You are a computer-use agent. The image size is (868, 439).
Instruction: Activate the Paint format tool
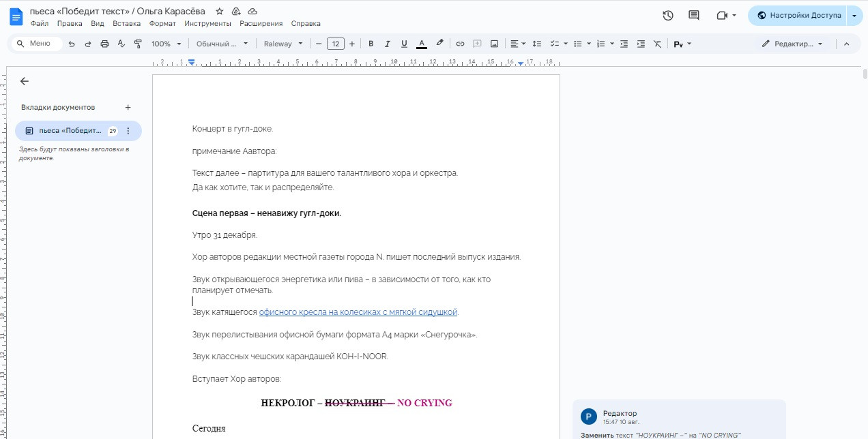tap(138, 44)
